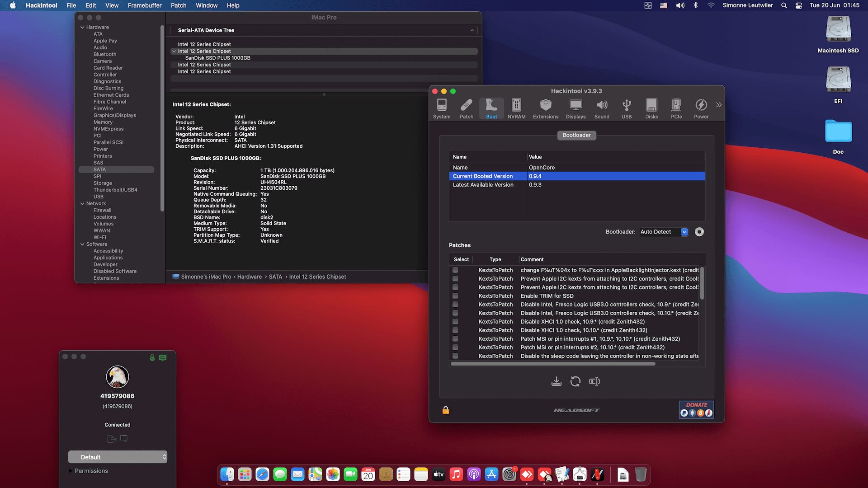Open the Disks section in Hackintool
This screenshot has width=868, height=488.
point(651,109)
